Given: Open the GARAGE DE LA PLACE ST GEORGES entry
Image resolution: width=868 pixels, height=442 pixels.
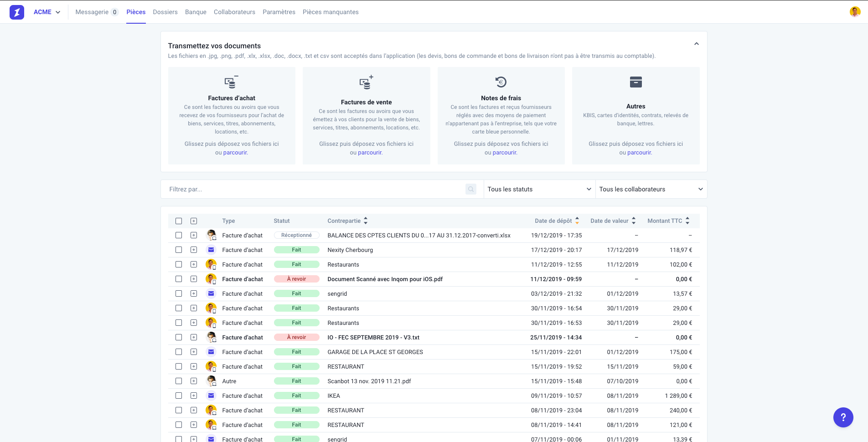Looking at the screenshot, I should pyautogui.click(x=375, y=352).
